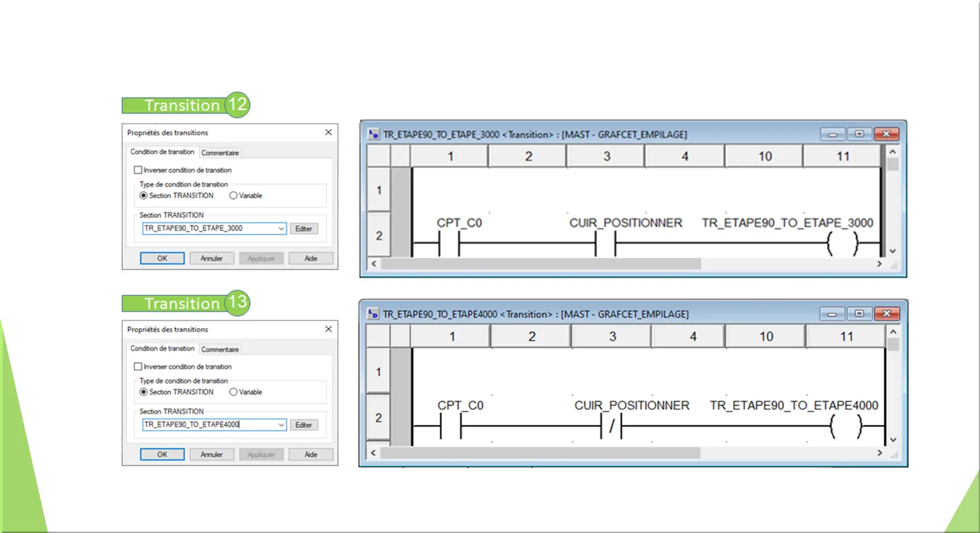Minimize the TR_ETAPE90_TO_ETAPE_3000 editor window
The height and width of the screenshot is (533, 980).
832,134
